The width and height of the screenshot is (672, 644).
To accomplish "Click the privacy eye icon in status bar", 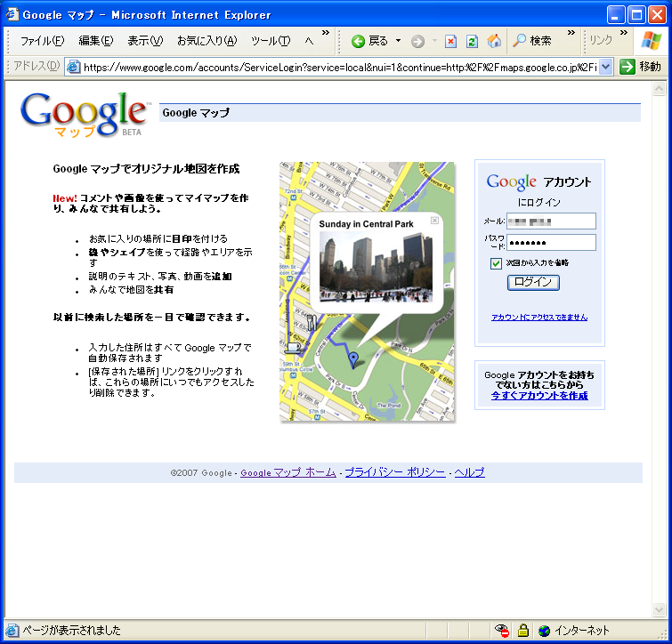I will pos(502,630).
